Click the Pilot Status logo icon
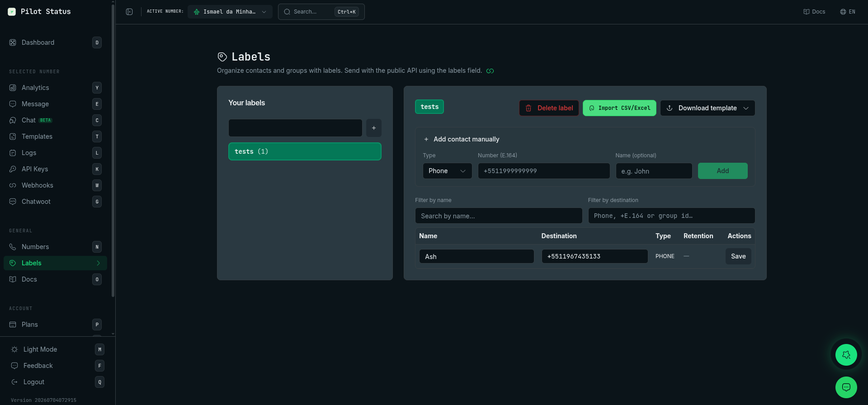868x405 pixels. point(12,12)
